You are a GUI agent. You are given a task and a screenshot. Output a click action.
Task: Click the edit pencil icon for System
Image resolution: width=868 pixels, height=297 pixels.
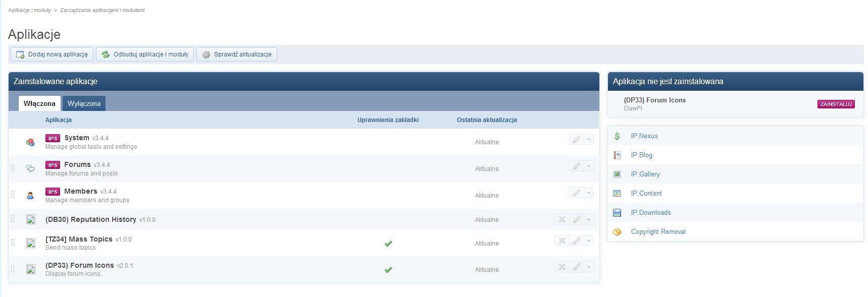click(576, 140)
